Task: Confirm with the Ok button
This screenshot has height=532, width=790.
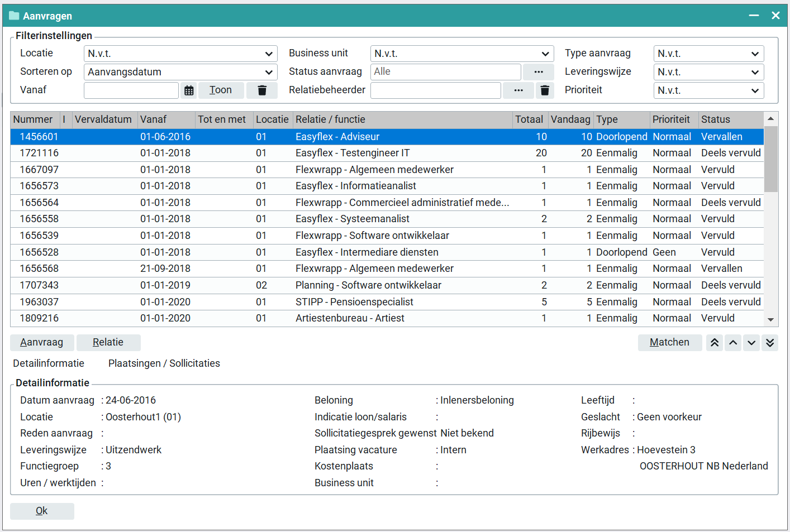Action: click(x=42, y=511)
